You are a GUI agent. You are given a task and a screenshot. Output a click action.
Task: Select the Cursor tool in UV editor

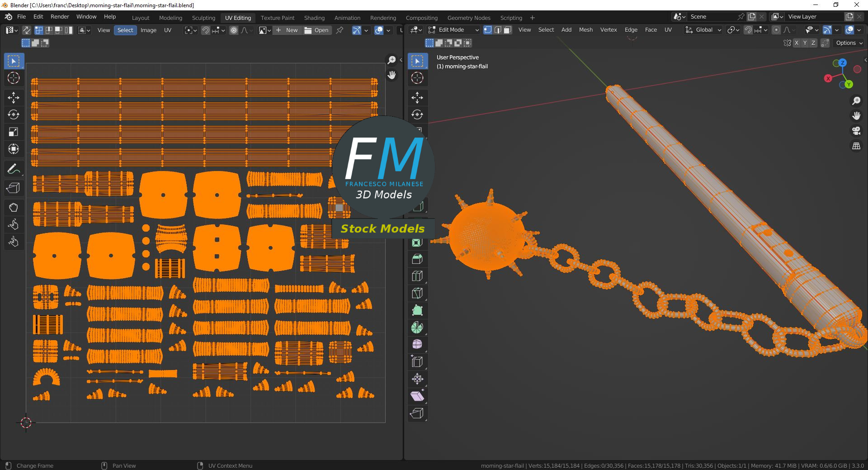(x=13, y=78)
